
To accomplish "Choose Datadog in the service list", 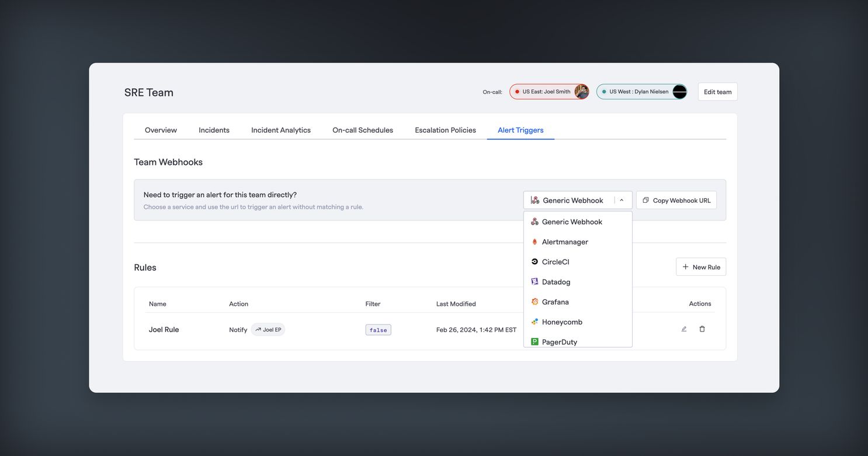I will point(578,282).
